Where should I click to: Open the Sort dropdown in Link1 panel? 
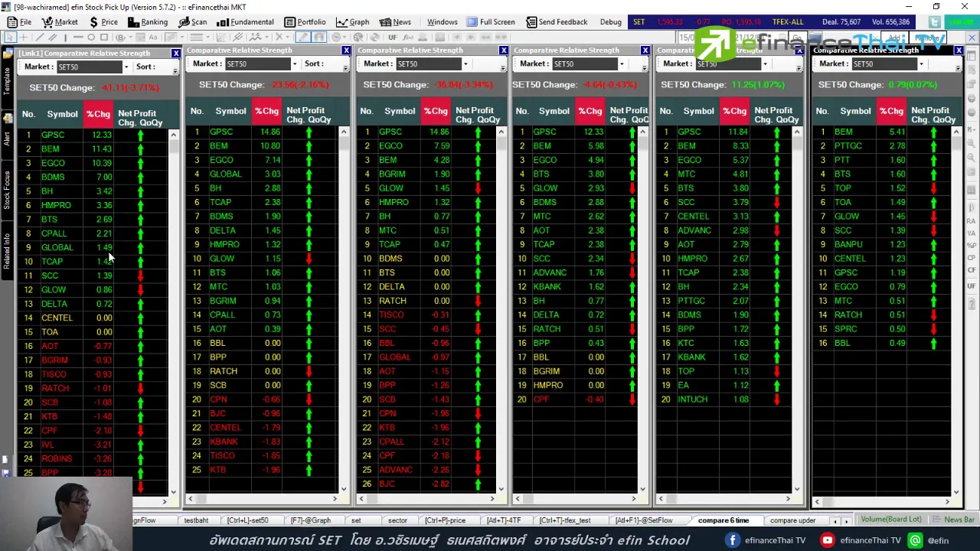145,67
